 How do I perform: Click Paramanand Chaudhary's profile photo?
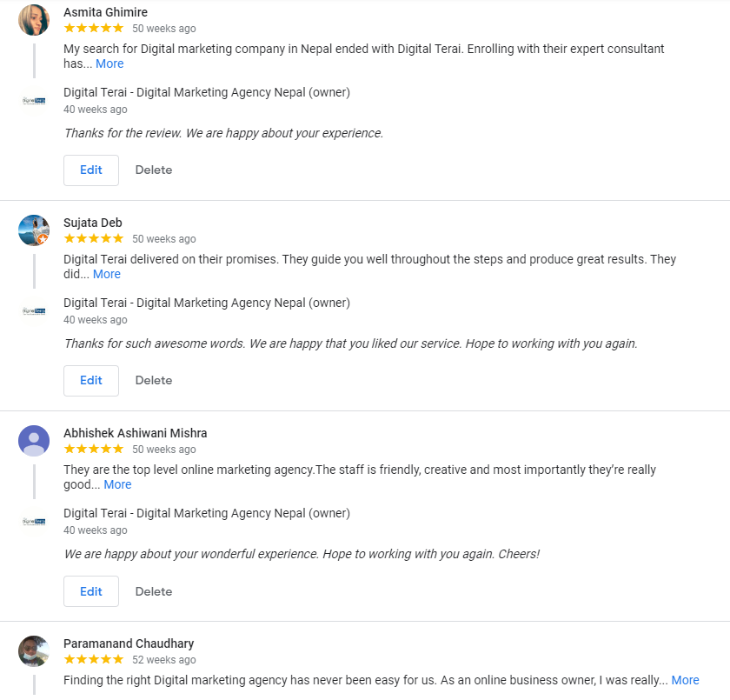[x=33, y=650]
